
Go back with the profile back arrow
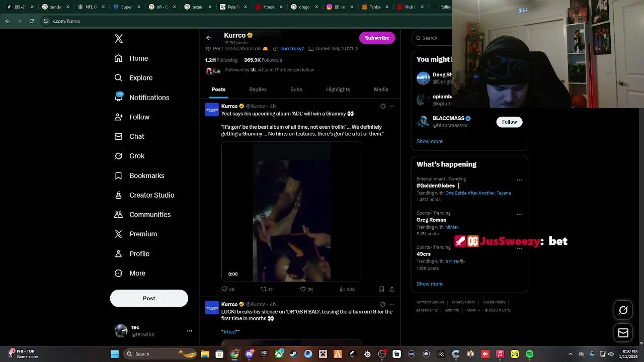click(209, 38)
